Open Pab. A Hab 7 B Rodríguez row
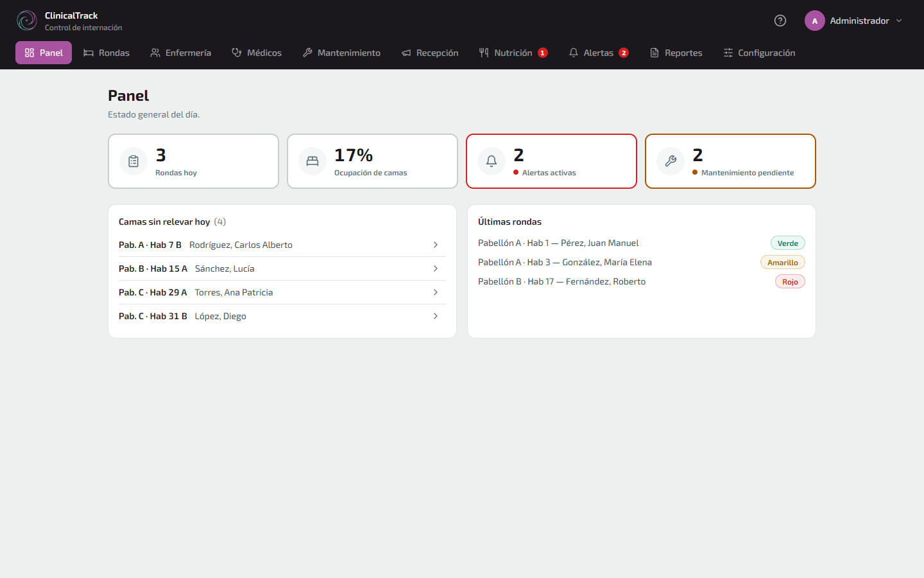Screen dimensions: 924x578 (282, 245)
